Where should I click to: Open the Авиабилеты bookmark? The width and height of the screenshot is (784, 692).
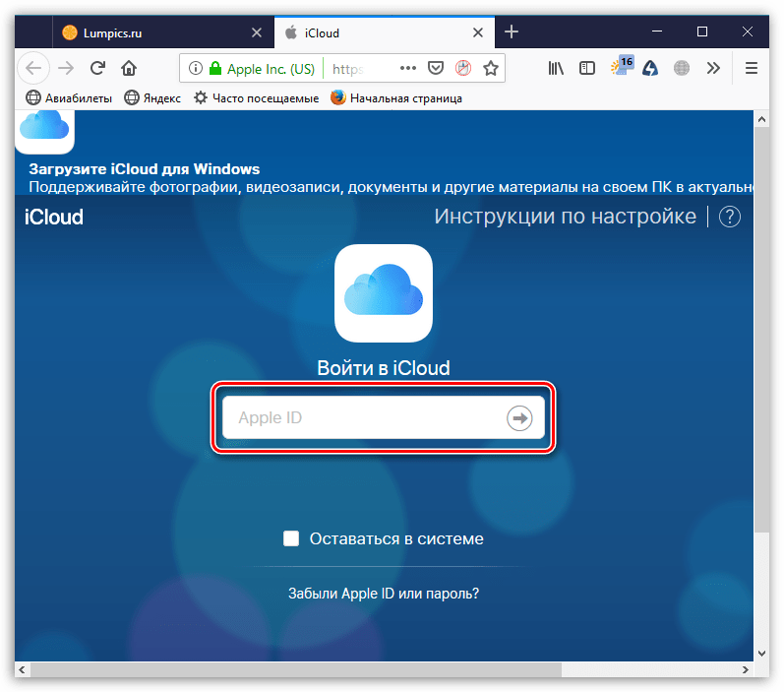point(69,98)
